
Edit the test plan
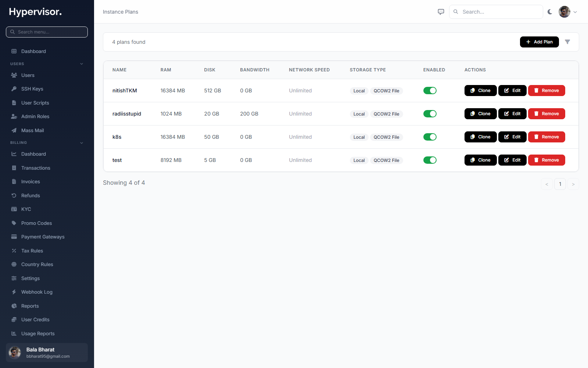pos(512,160)
